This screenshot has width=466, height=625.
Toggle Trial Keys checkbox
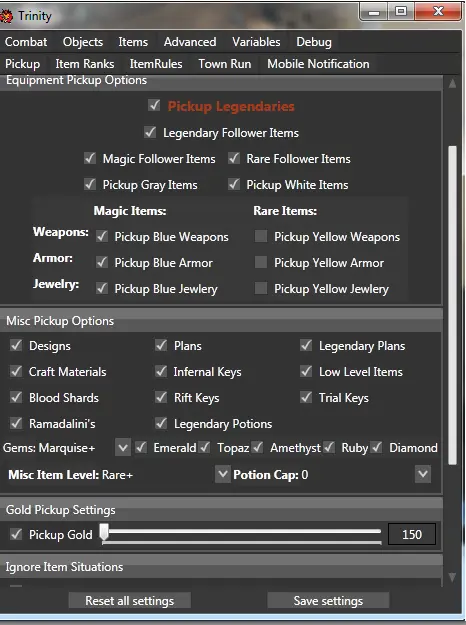pyautogui.click(x=306, y=397)
